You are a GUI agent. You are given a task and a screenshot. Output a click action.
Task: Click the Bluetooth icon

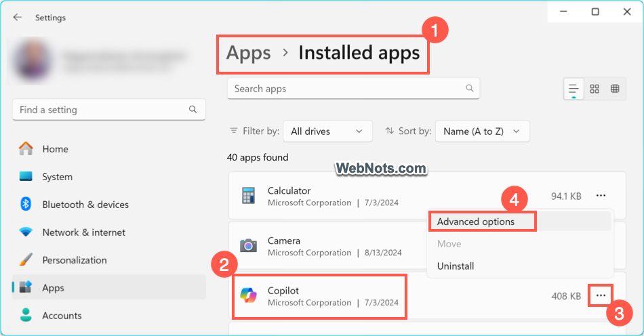click(x=26, y=204)
